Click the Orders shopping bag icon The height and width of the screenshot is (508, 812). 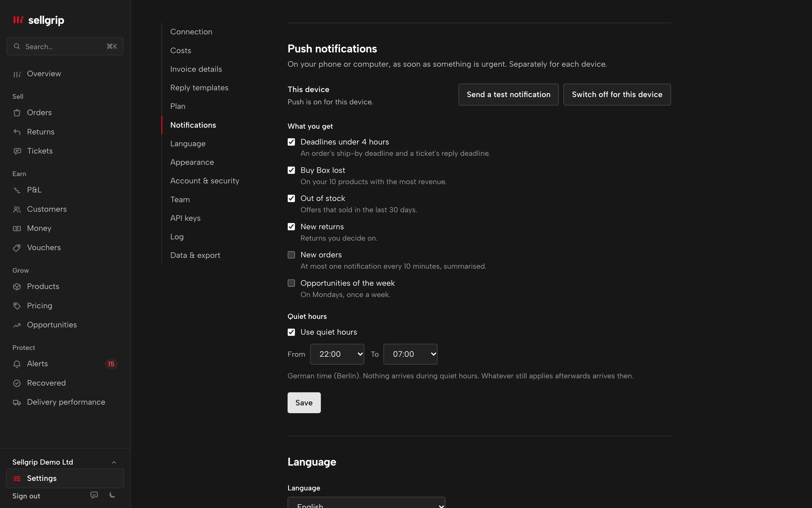coord(17,113)
